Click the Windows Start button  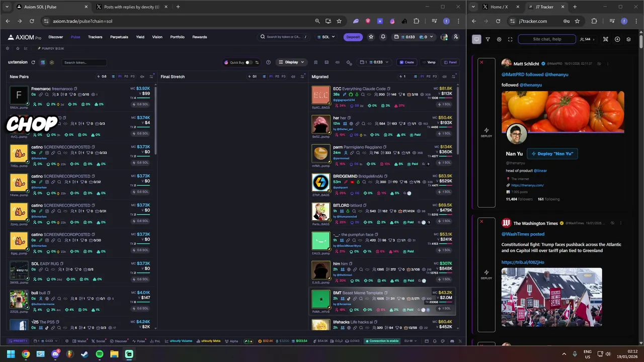click(x=11, y=354)
